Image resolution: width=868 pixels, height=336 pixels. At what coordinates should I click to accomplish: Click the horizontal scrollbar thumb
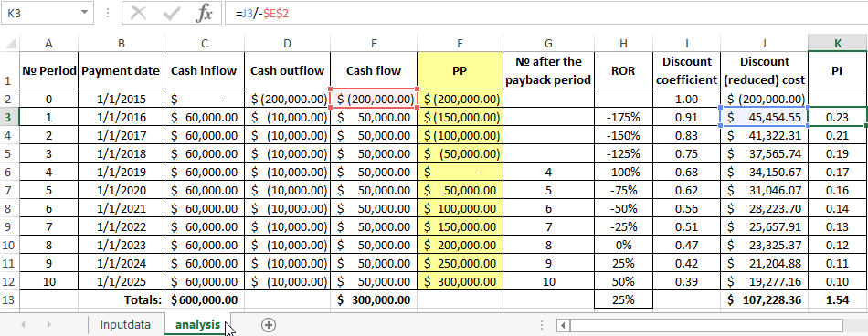(706, 325)
